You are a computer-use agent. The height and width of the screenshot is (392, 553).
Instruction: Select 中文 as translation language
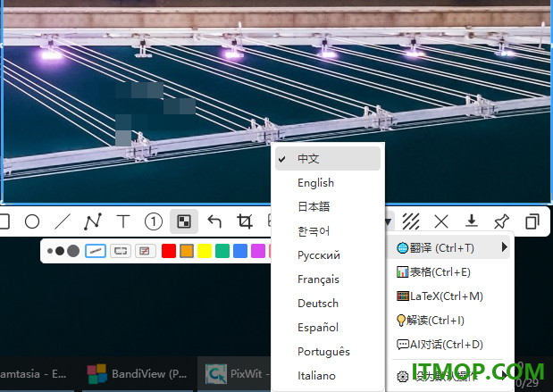328,159
